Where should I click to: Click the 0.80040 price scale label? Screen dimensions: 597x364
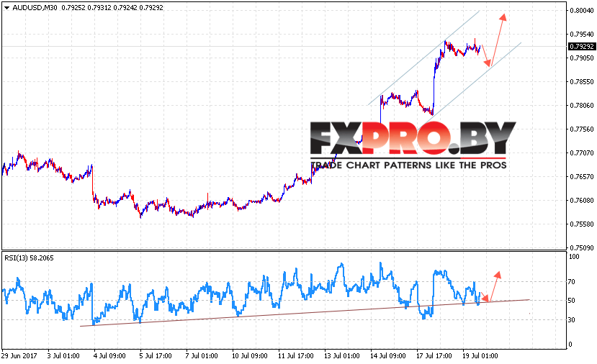582,11
